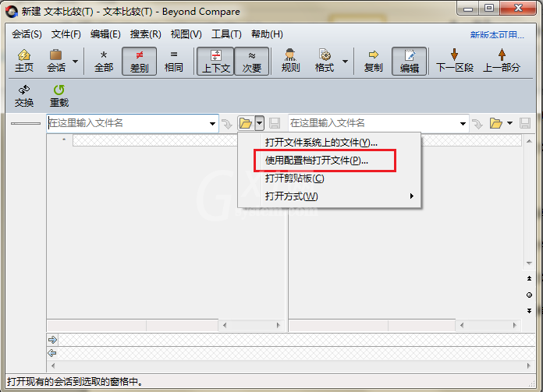The image size is (543, 392).
Task: Open the 帮助(H) menu
Action: 267,34
